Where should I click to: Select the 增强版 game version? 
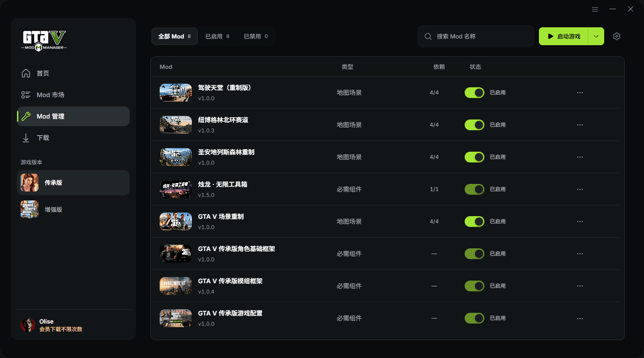pyautogui.click(x=73, y=209)
